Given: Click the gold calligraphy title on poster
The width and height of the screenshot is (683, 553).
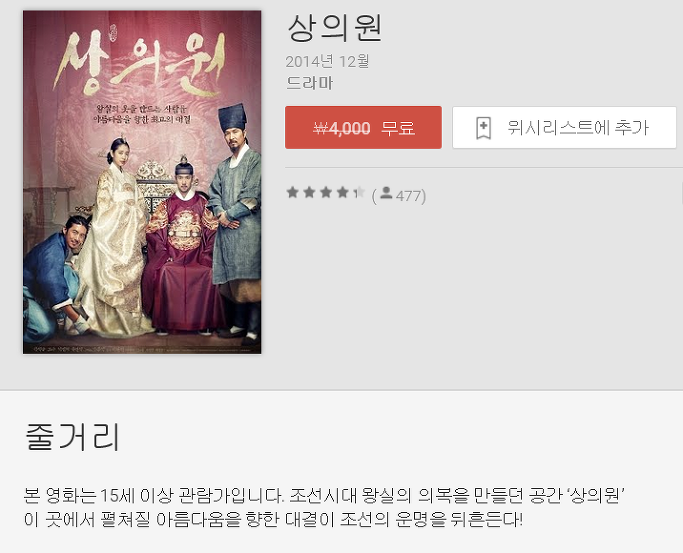Looking at the screenshot, I should (140, 64).
